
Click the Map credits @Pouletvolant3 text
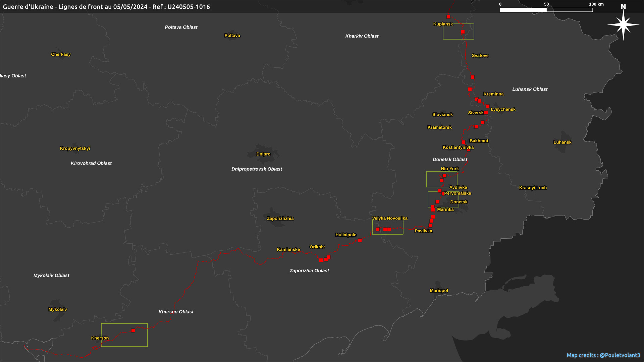603,355
